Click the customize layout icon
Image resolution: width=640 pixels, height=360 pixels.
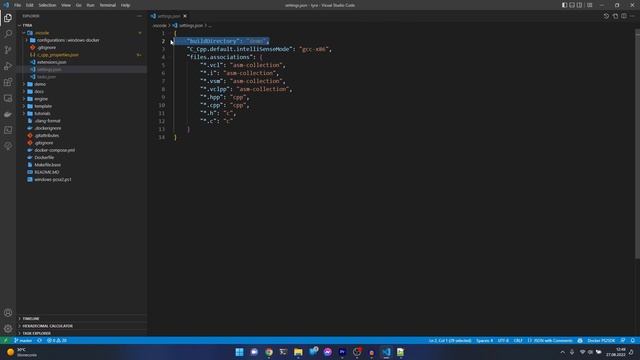589,5
